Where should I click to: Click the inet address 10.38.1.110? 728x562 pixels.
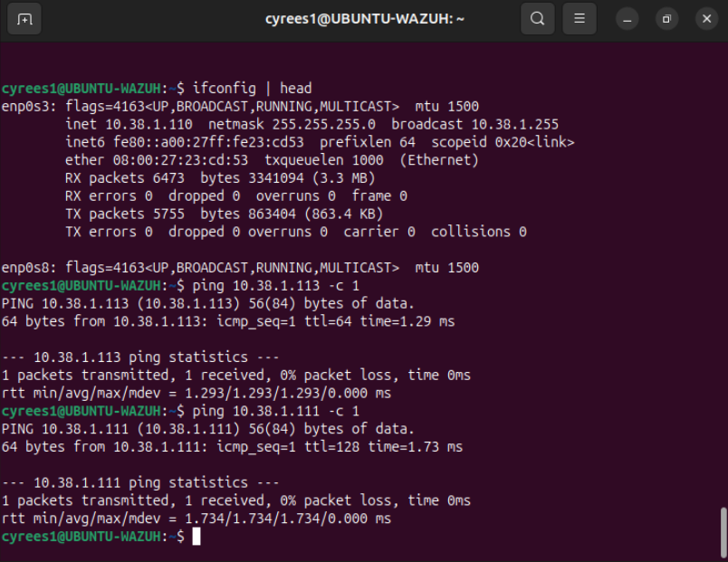148,124
